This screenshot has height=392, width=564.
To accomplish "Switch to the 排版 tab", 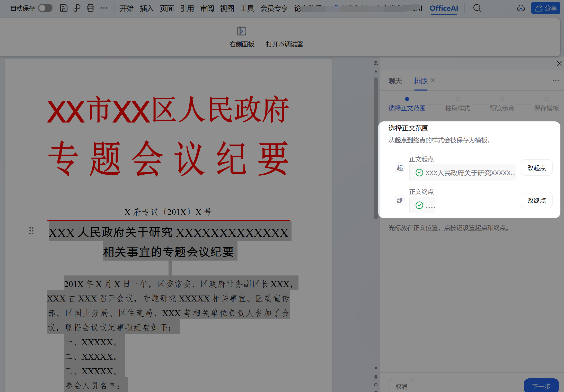I will click(x=421, y=81).
